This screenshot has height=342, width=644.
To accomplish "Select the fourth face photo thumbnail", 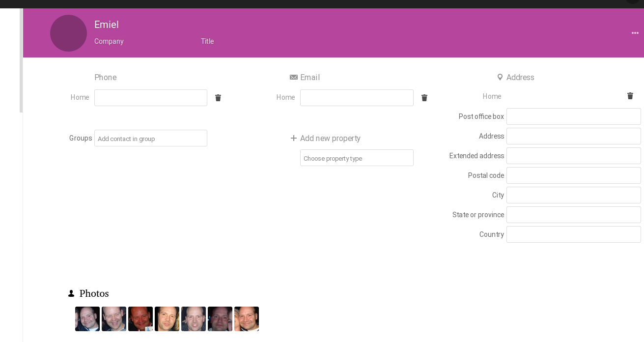I will click(167, 319).
